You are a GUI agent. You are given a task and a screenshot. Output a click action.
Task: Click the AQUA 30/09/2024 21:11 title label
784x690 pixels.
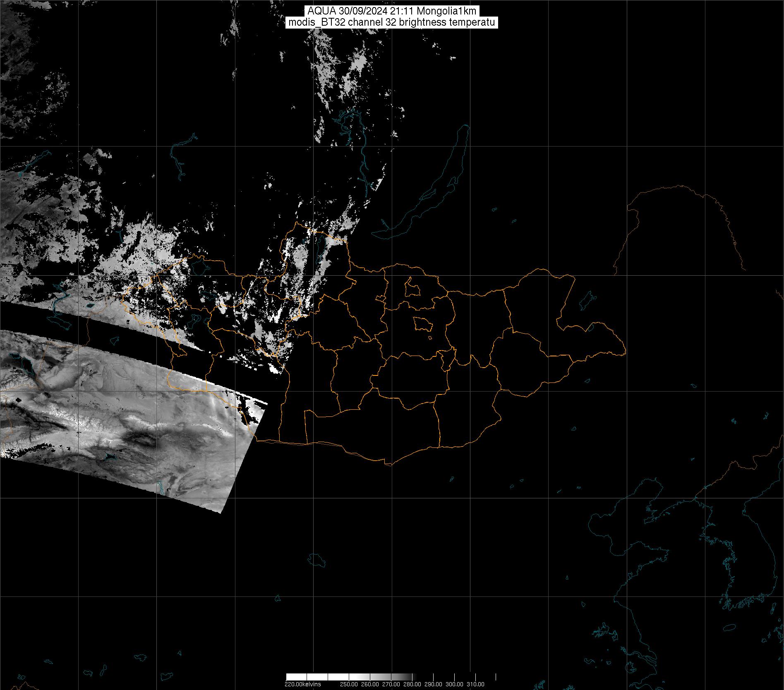(391, 11)
